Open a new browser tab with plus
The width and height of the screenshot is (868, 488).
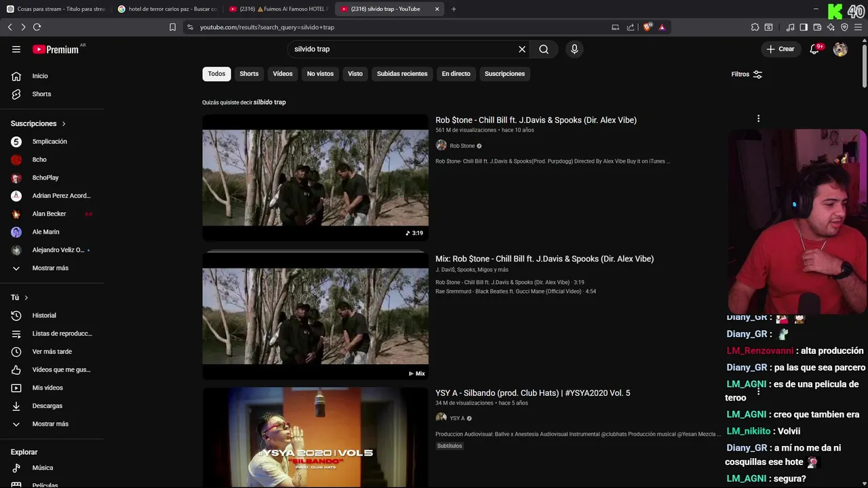point(454,9)
